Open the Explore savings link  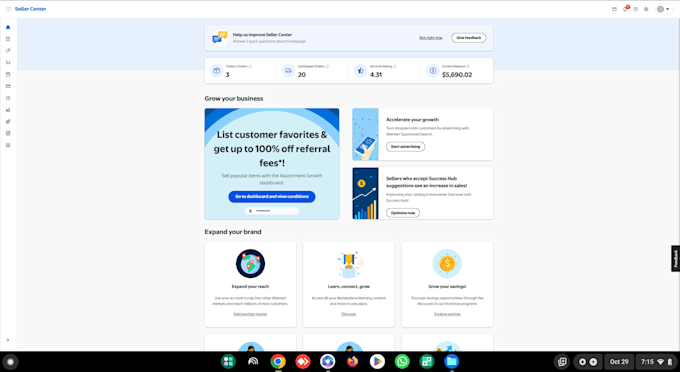click(x=447, y=314)
